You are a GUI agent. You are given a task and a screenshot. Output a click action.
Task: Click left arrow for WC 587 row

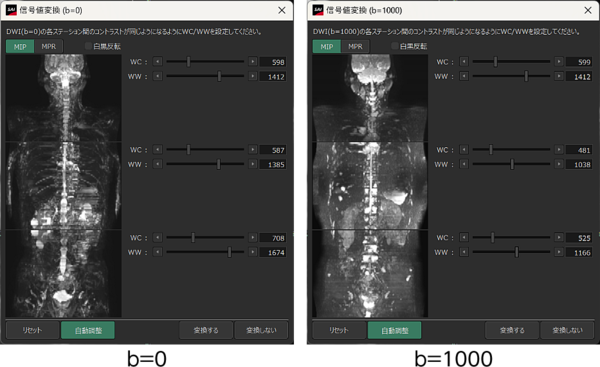[157, 149]
